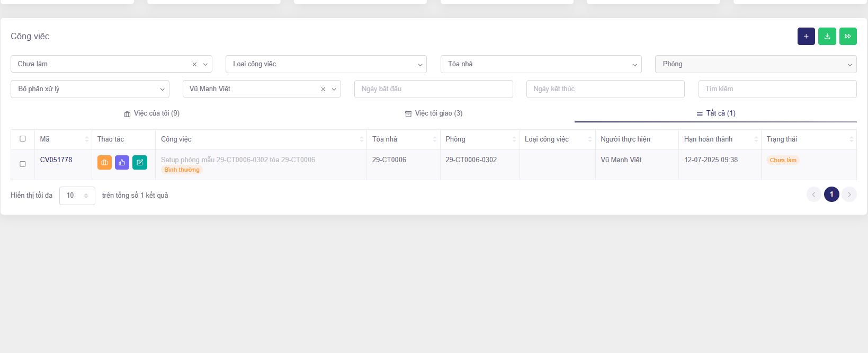Open the 'Bộ phận xử lý' dropdown
Screen dimensions: 868x353
pyautogui.click(x=90, y=89)
